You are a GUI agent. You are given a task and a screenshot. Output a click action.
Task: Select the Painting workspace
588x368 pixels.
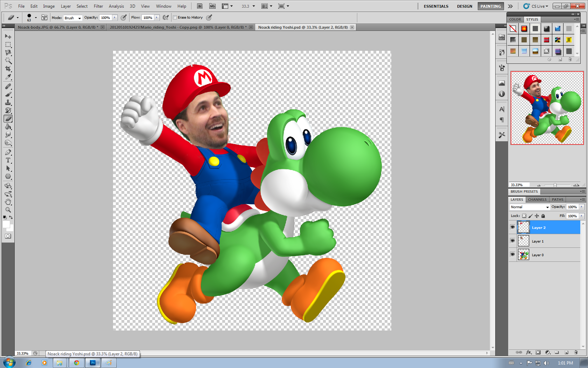pyautogui.click(x=490, y=6)
